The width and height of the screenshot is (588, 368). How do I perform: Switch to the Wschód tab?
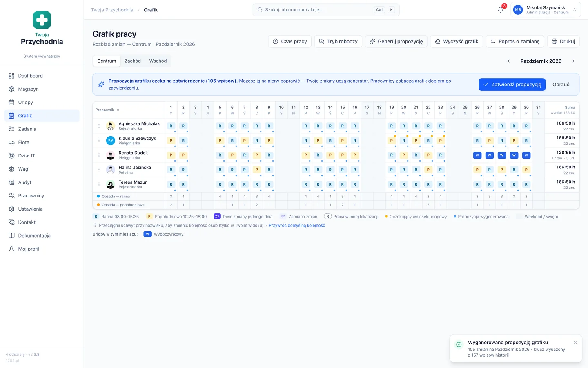pos(158,61)
